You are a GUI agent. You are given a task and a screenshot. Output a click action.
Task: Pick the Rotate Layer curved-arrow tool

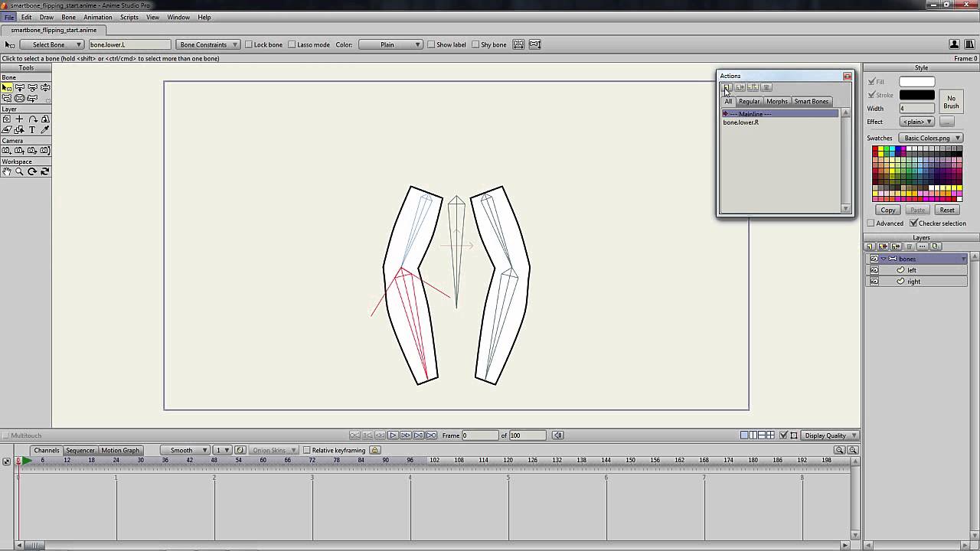(32, 119)
